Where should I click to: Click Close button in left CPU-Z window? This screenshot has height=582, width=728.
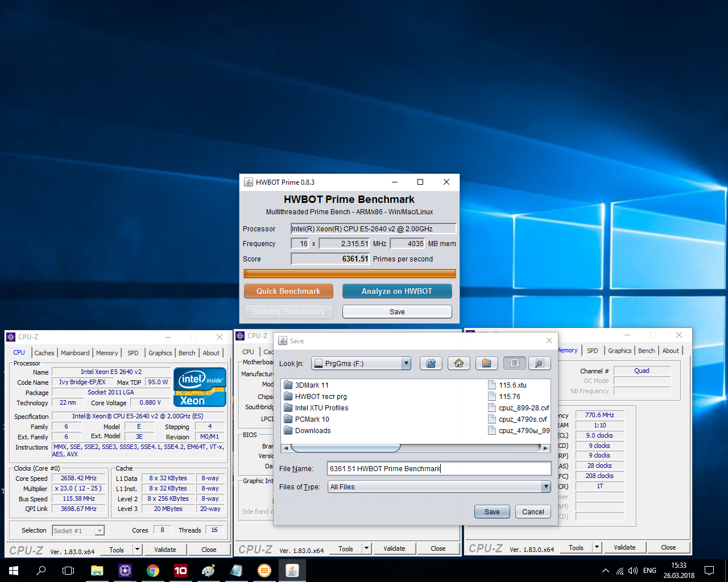[209, 550]
